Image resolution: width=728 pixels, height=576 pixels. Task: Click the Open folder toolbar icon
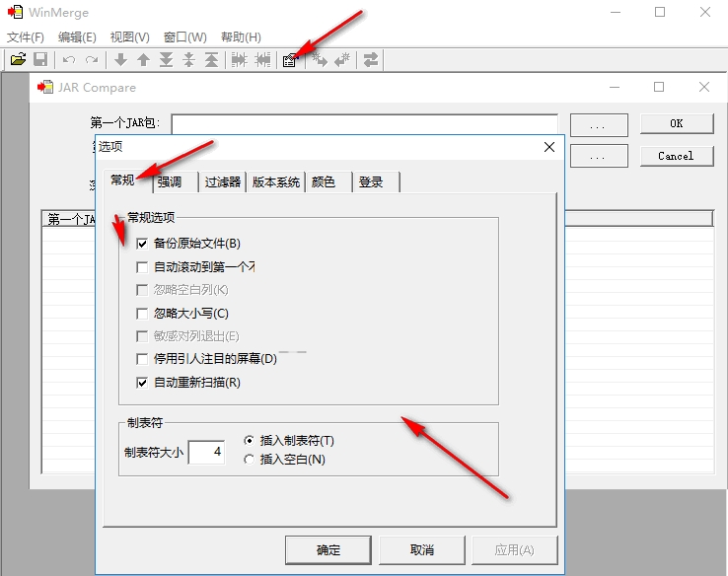18,60
